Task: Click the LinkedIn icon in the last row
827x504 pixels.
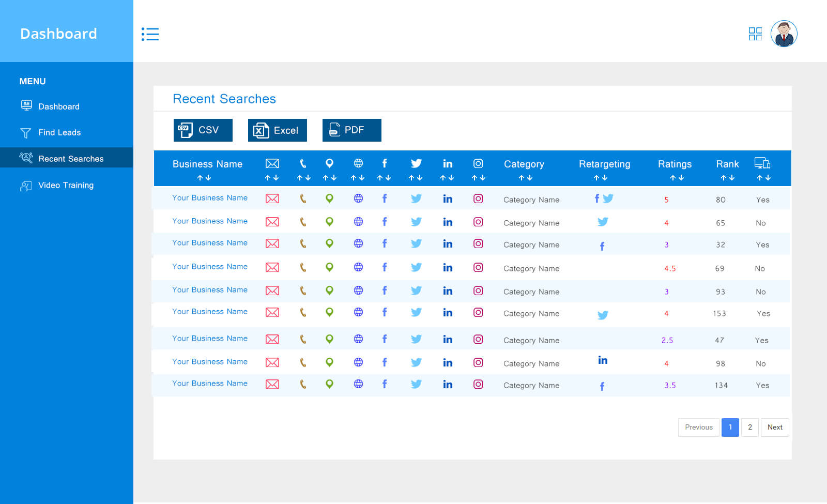Action: [448, 384]
